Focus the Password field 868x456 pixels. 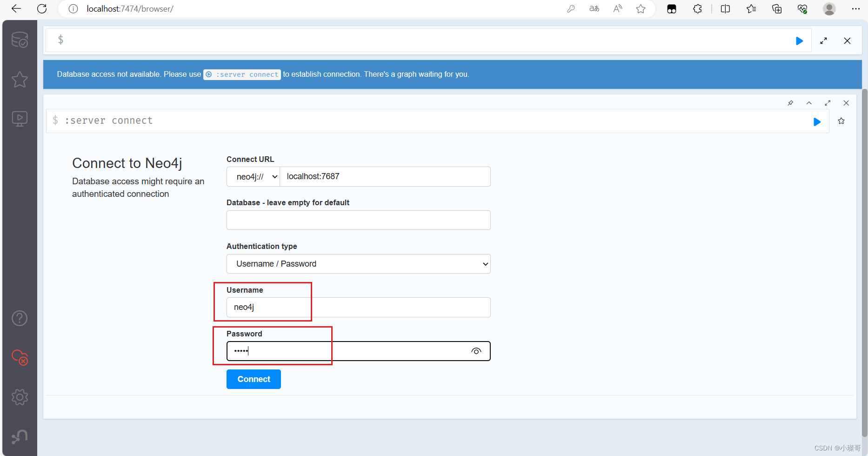point(358,351)
